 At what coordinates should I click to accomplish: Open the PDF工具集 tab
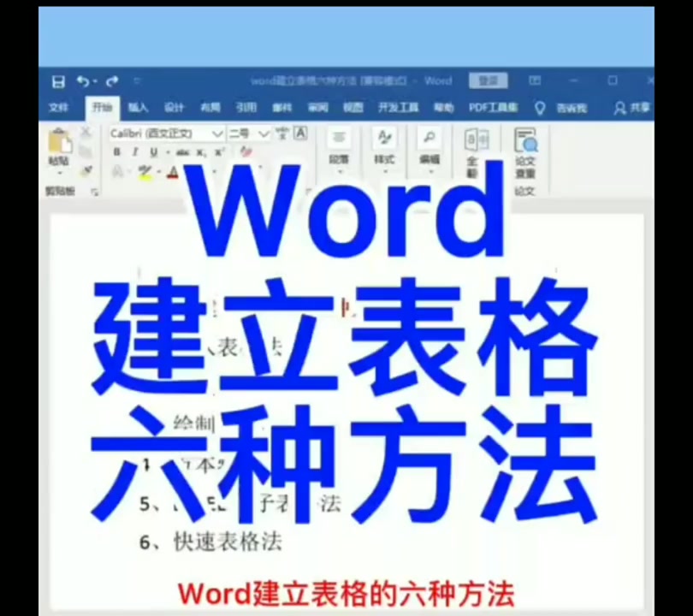494,108
